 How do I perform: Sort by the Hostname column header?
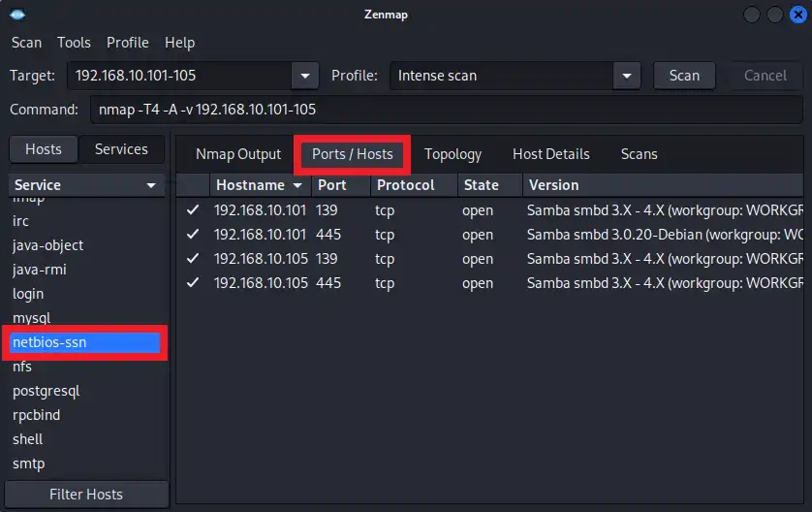(x=260, y=185)
